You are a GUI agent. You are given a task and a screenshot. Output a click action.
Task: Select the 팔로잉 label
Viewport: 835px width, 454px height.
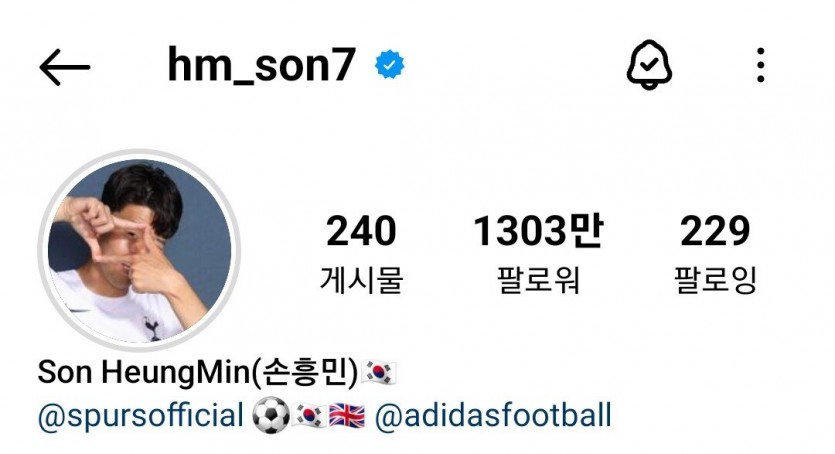click(x=715, y=280)
